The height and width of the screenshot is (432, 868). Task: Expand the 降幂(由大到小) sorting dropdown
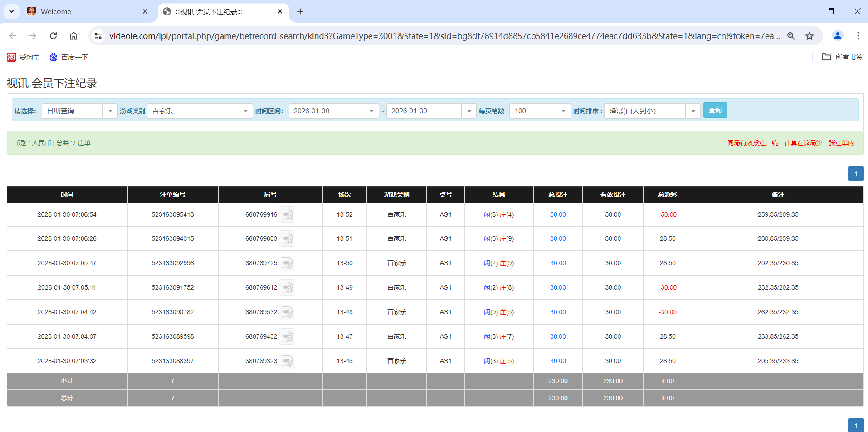click(692, 111)
